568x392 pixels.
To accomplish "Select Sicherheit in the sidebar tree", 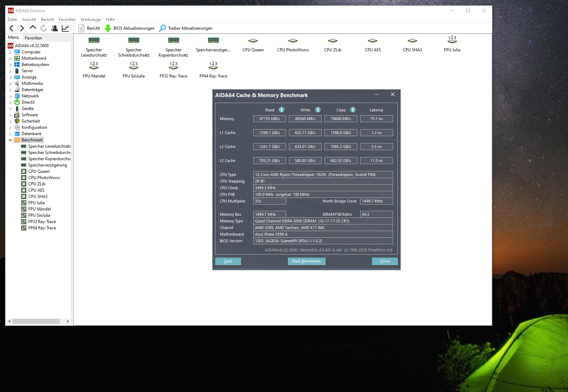I will click(x=31, y=121).
